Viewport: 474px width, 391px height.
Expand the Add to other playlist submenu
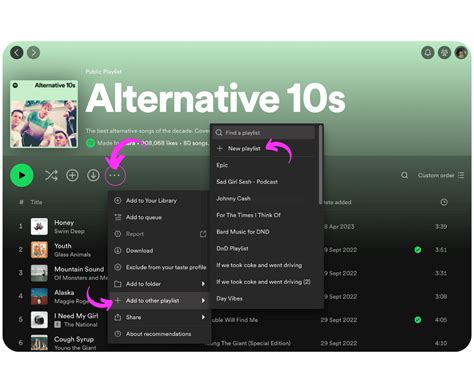coord(159,300)
